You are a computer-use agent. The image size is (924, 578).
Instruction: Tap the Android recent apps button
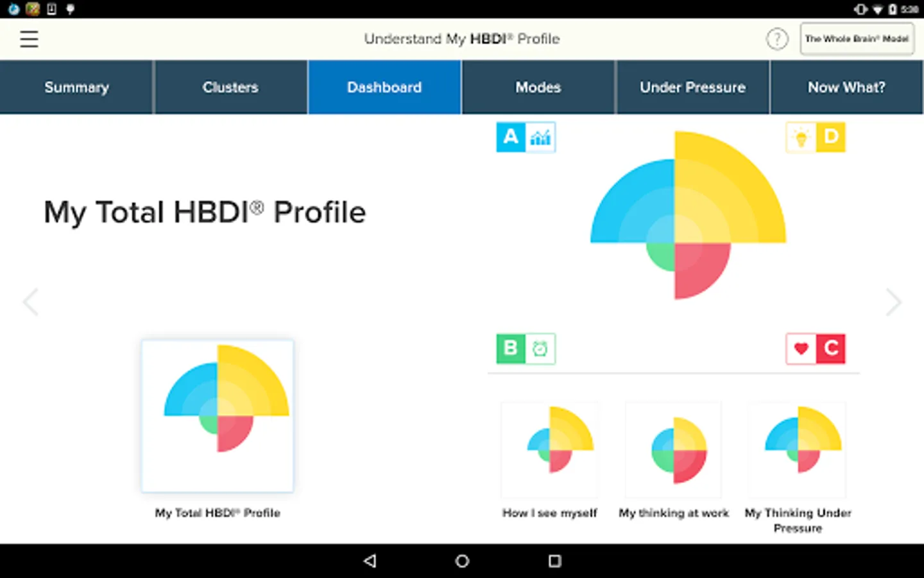[x=555, y=561]
